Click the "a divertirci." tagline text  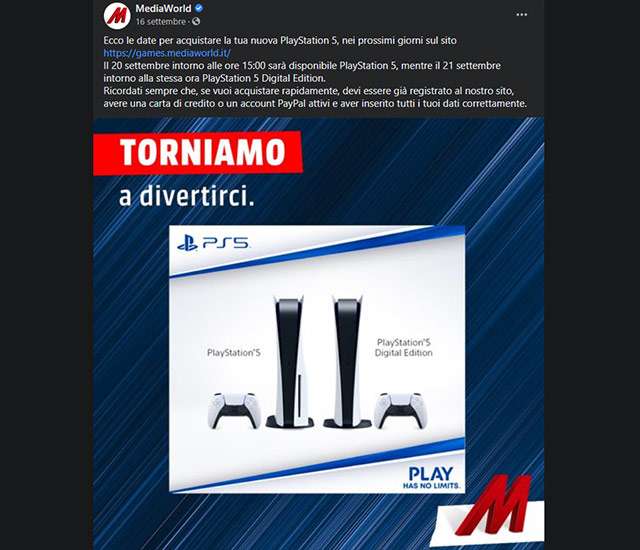point(187,196)
